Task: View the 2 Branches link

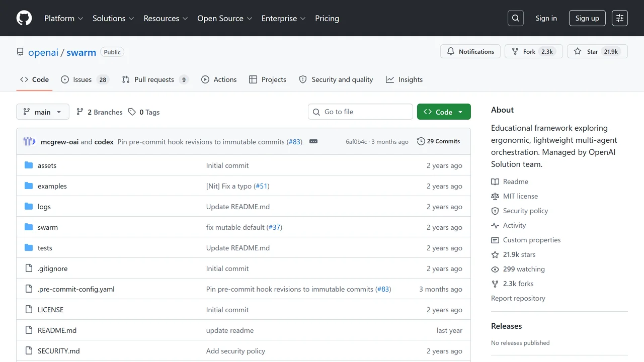Action: pos(100,112)
